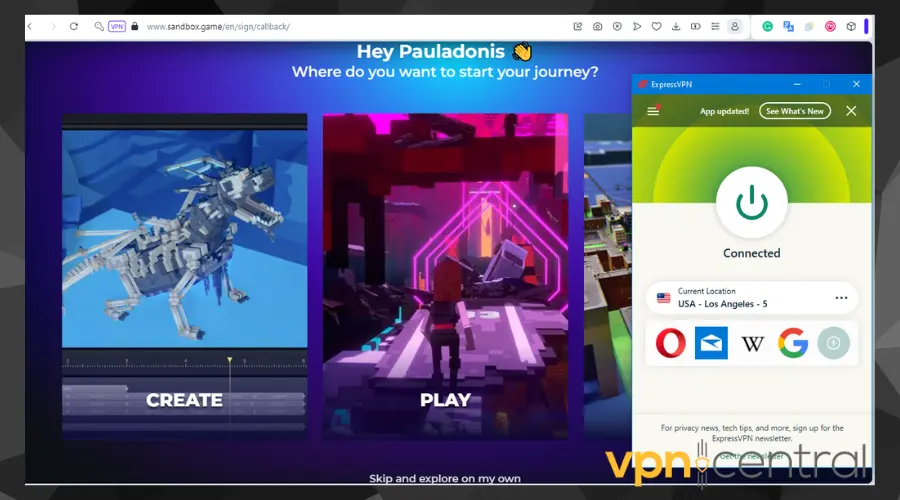Click Skip and explore on my own
900x500 pixels.
[445, 478]
